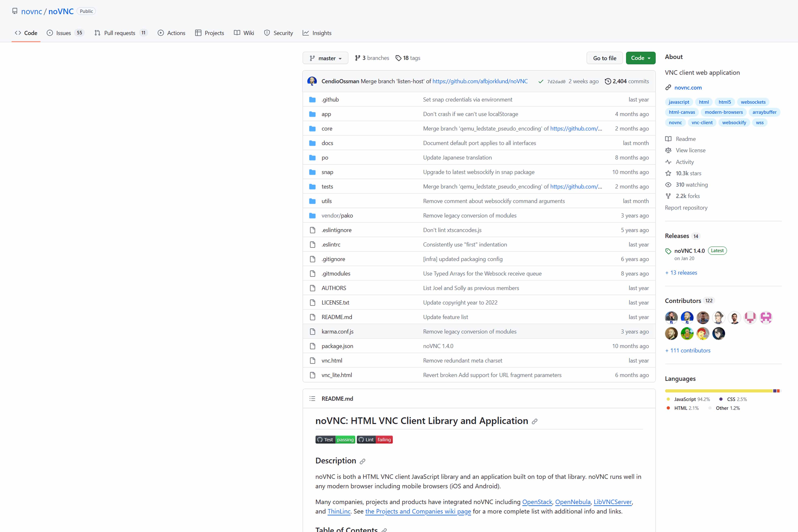Expand the master branch dropdown
The image size is (798, 532).
(x=325, y=58)
